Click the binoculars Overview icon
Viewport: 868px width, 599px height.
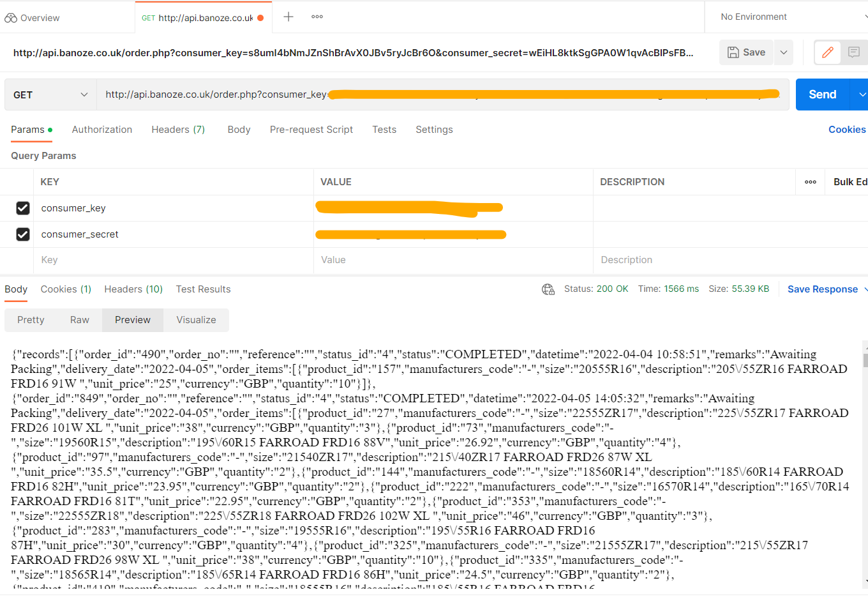pyautogui.click(x=11, y=18)
